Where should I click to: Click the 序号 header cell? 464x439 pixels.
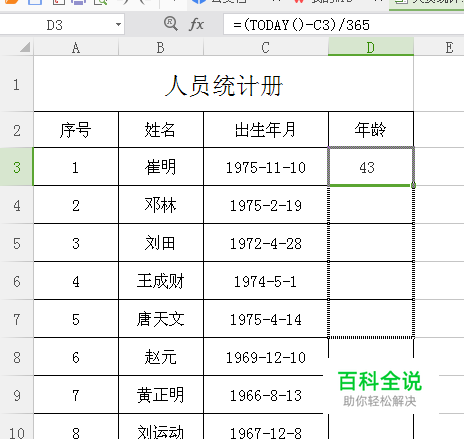76,130
